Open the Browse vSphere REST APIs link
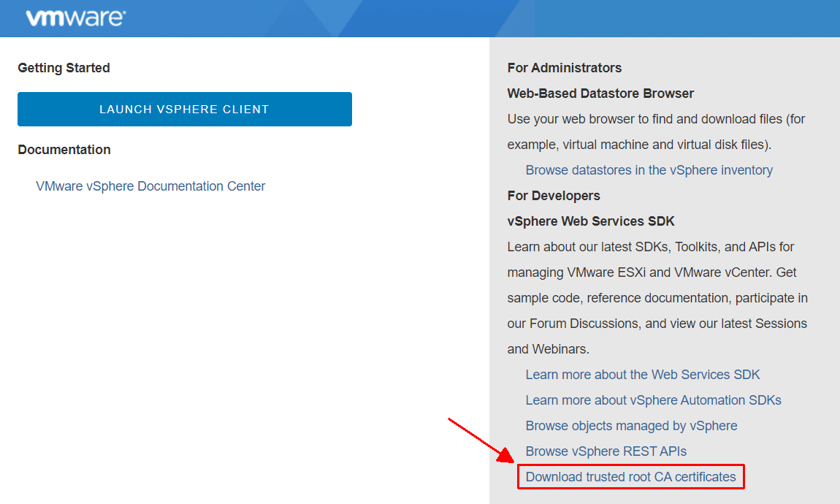 click(606, 451)
